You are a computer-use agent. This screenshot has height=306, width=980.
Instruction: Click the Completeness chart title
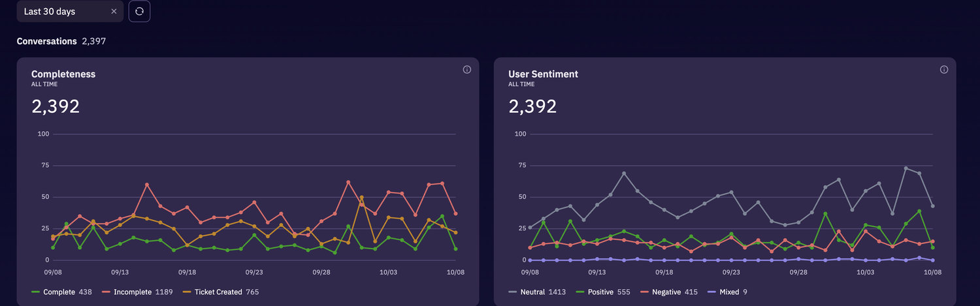(63, 74)
